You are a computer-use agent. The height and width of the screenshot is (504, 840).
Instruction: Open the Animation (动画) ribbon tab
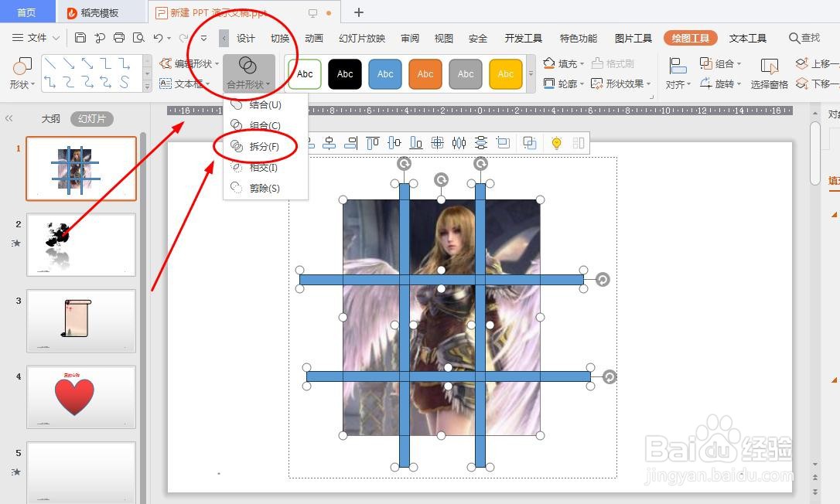pyautogui.click(x=314, y=38)
